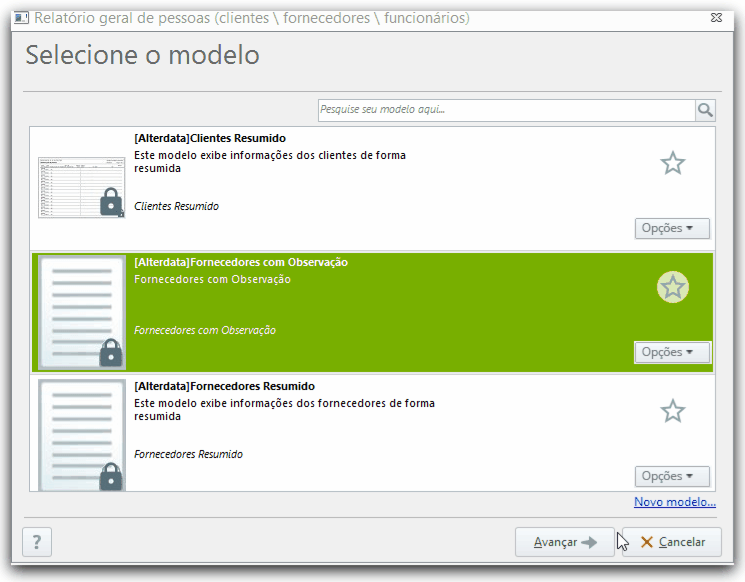The image size is (745, 582).
Task: Focus the Pesquise seu modelo aqui field
Action: 506,110
